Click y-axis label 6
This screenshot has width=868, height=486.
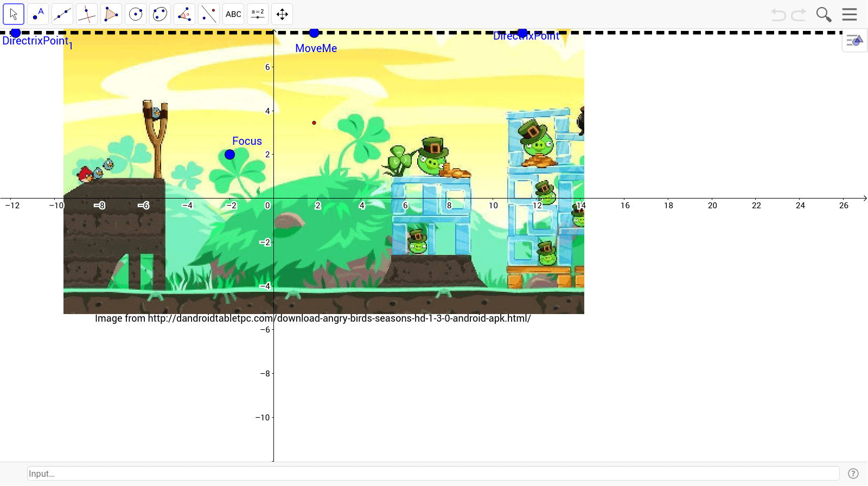tap(267, 67)
